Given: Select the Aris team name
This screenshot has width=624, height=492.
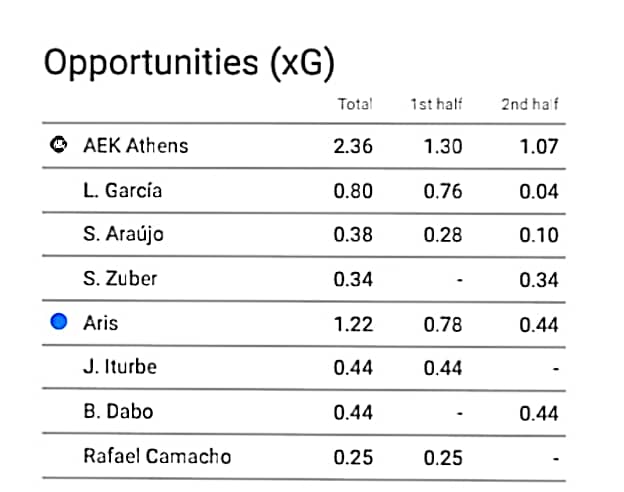Looking at the screenshot, I should coord(101,323).
